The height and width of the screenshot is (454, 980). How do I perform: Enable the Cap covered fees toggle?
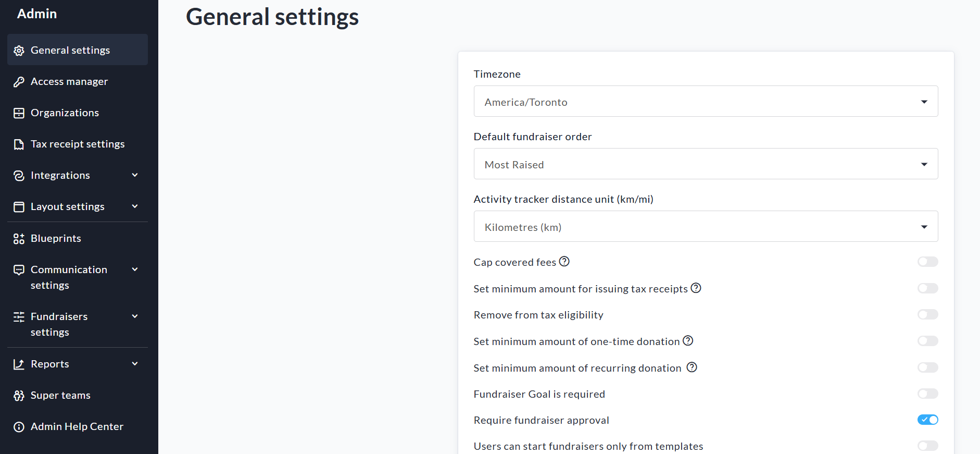pyautogui.click(x=927, y=262)
